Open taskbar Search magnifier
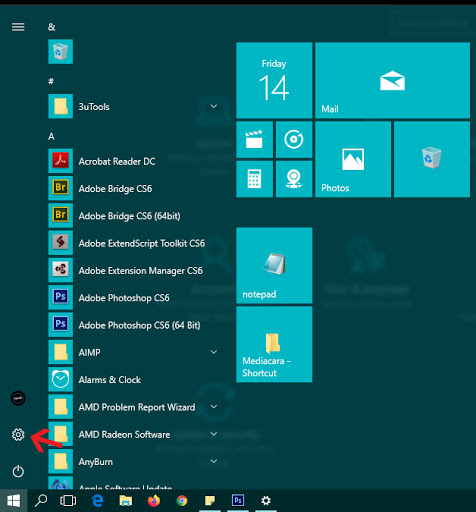The height and width of the screenshot is (512, 476). tap(41, 501)
